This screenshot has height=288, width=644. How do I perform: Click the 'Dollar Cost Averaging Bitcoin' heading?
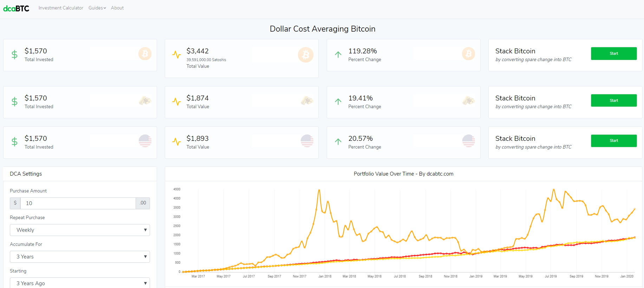pos(323,29)
